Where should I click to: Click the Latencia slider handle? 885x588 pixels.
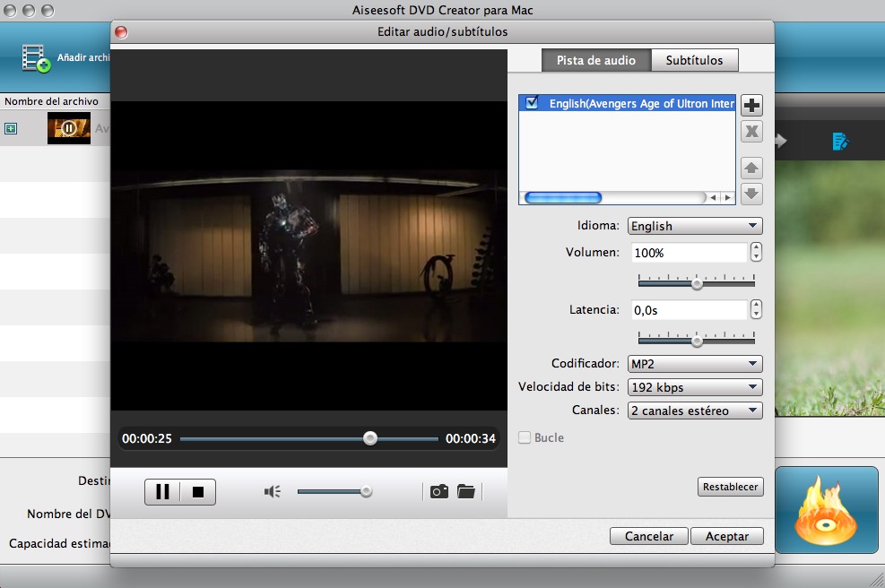click(x=697, y=341)
